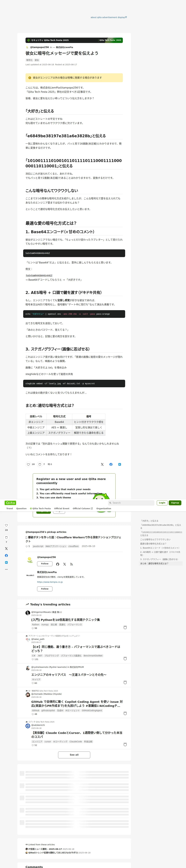Click the search magnifier icon in header
This screenshot has height=868, width=186.
tap(110, 503)
